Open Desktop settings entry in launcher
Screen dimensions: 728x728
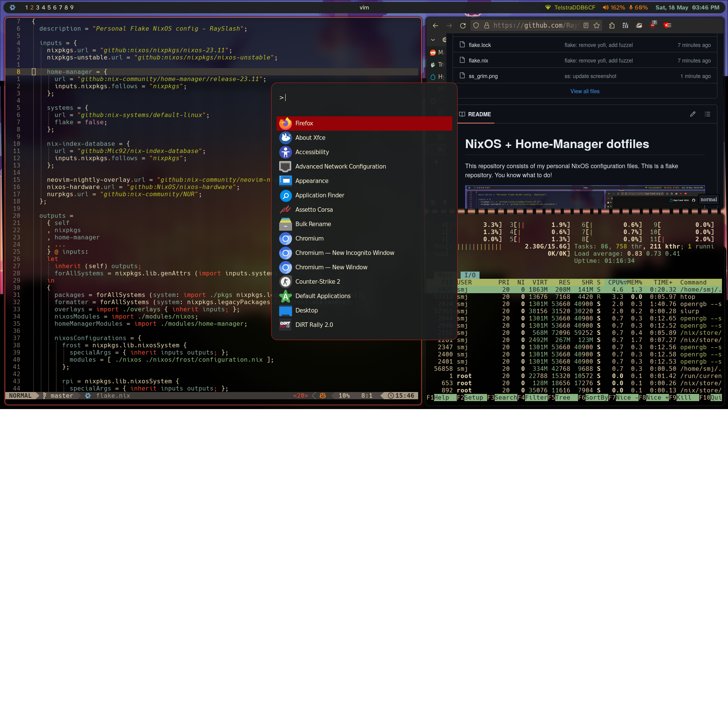364,310
